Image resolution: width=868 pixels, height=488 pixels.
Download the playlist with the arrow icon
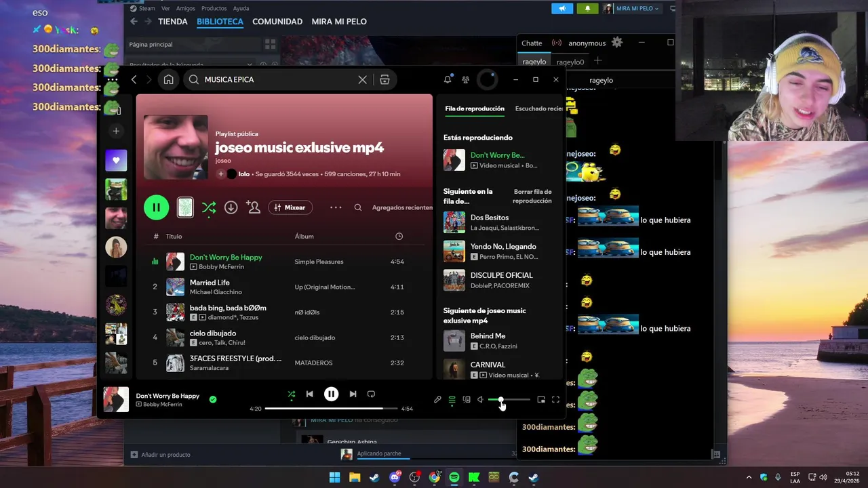pos(231,207)
